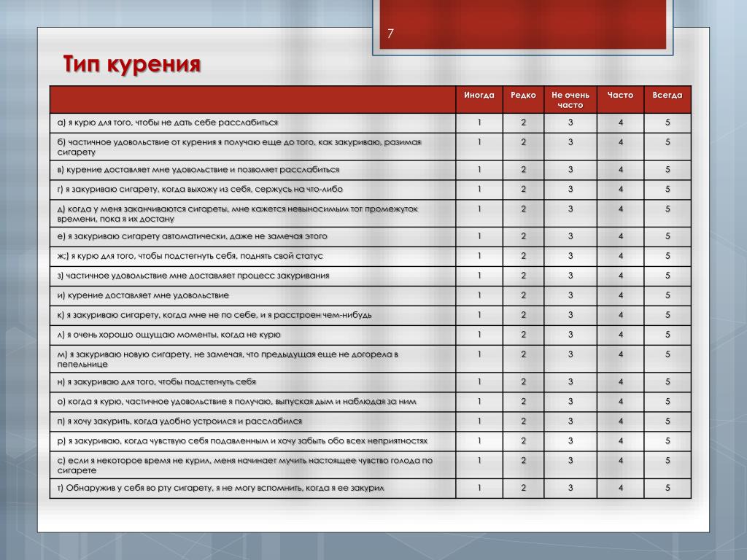Choose score 3 in row р)
Screen dimensions: 747x560
click(x=570, y=440)
